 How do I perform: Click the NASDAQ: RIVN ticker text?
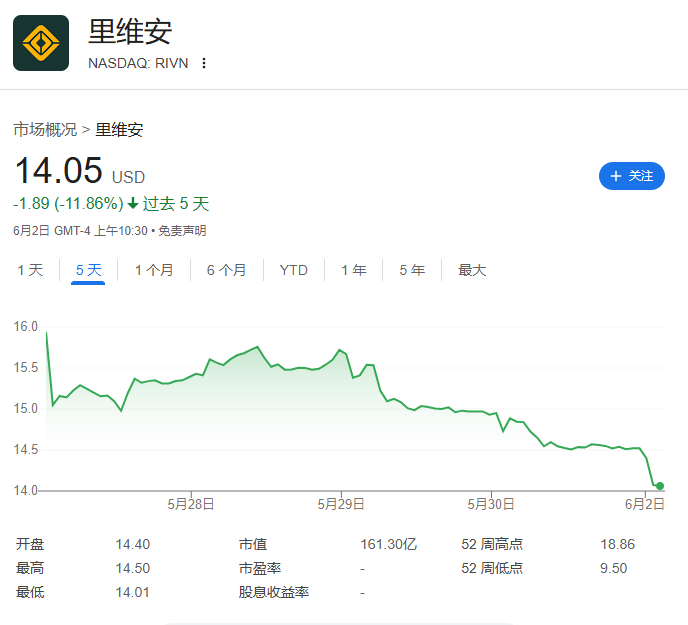coord(138,63)
